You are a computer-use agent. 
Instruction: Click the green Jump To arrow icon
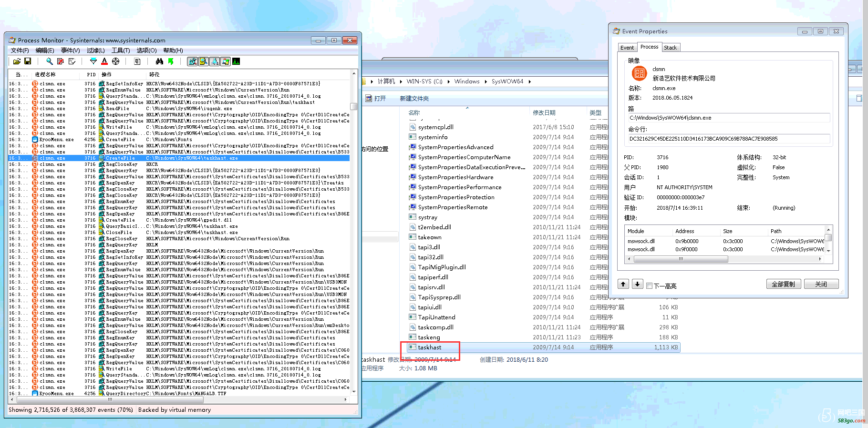coord(170,61)
